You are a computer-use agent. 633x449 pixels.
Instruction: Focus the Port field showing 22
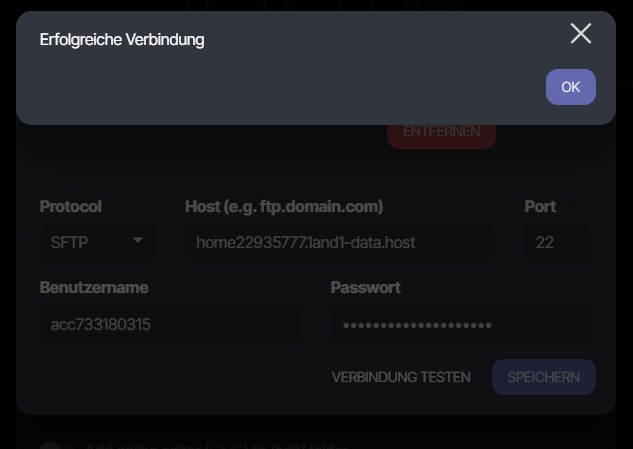(x=555, y=242)
